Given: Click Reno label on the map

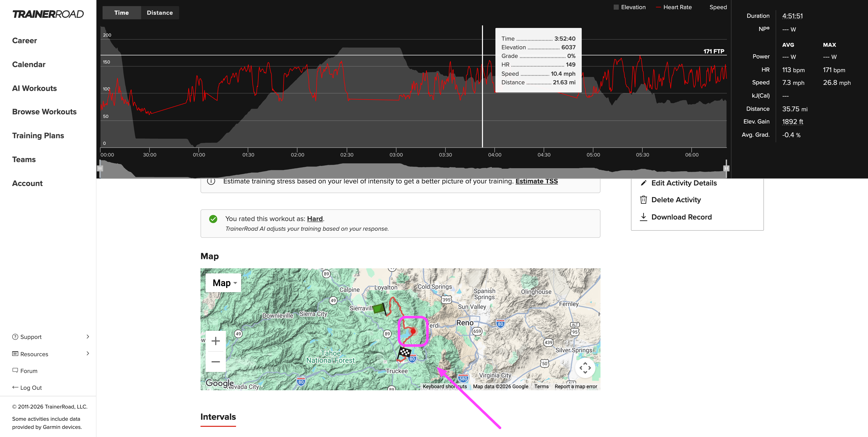Looking at the screenshot, I should click(465, 323).
